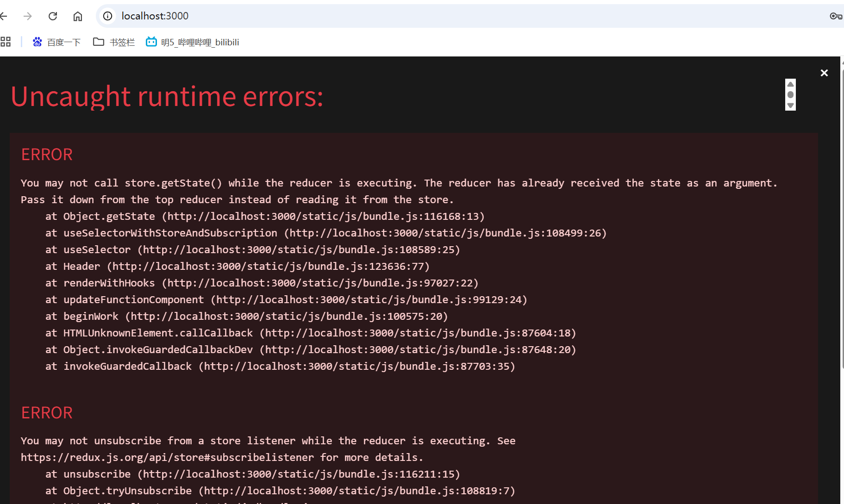Open the 书签栏 bookmarks folder
This screenshot has height=504, width=844.
click(114, 42)
